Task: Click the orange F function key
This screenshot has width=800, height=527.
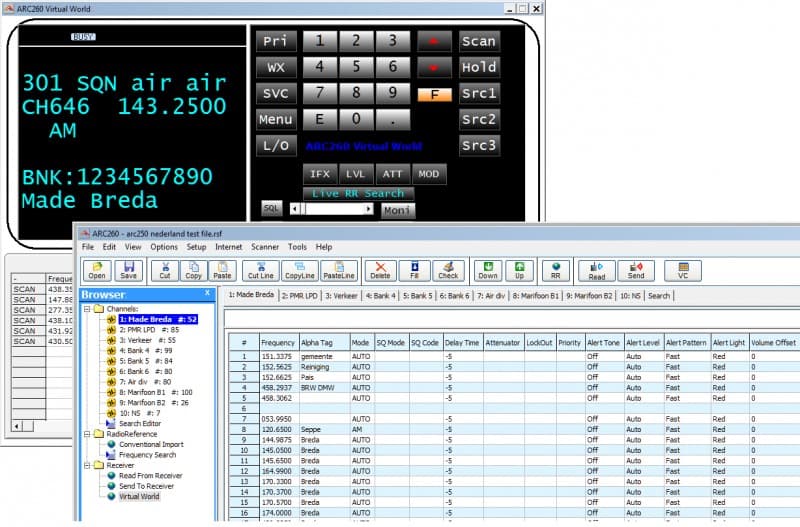Action: point(434,95)
